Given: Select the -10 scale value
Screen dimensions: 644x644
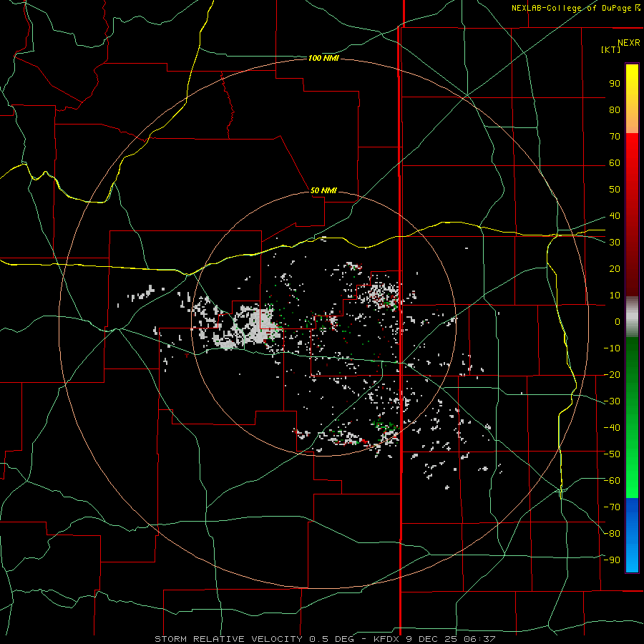Looking at the screenshot, I should click(x=612, y=348).
